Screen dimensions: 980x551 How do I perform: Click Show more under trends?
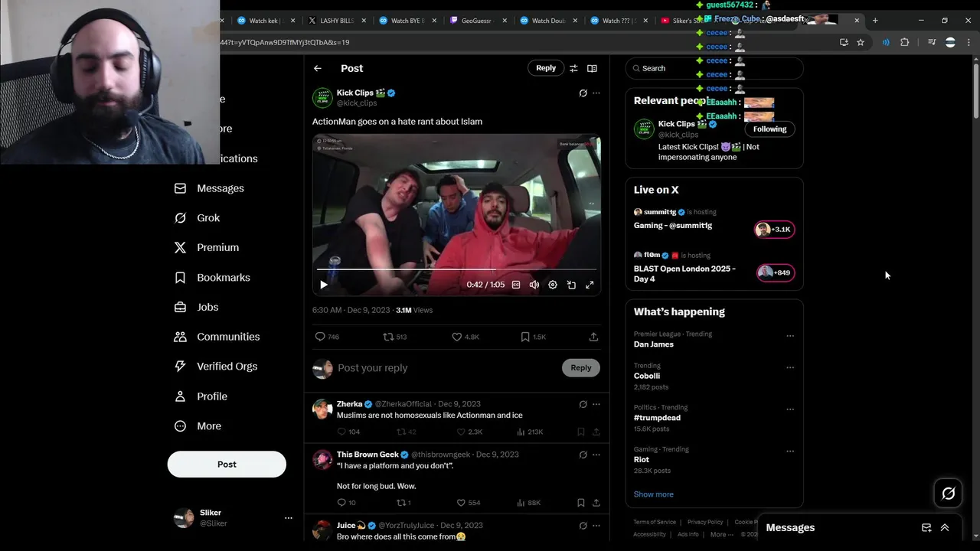coord(654,494)
